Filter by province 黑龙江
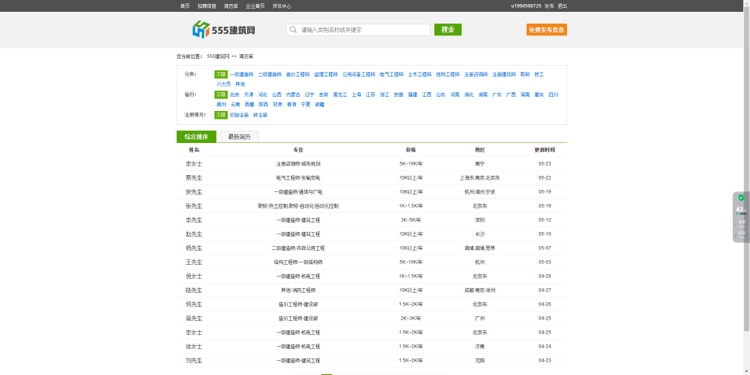This screenshot has width=750, height=375. (340, 95)
